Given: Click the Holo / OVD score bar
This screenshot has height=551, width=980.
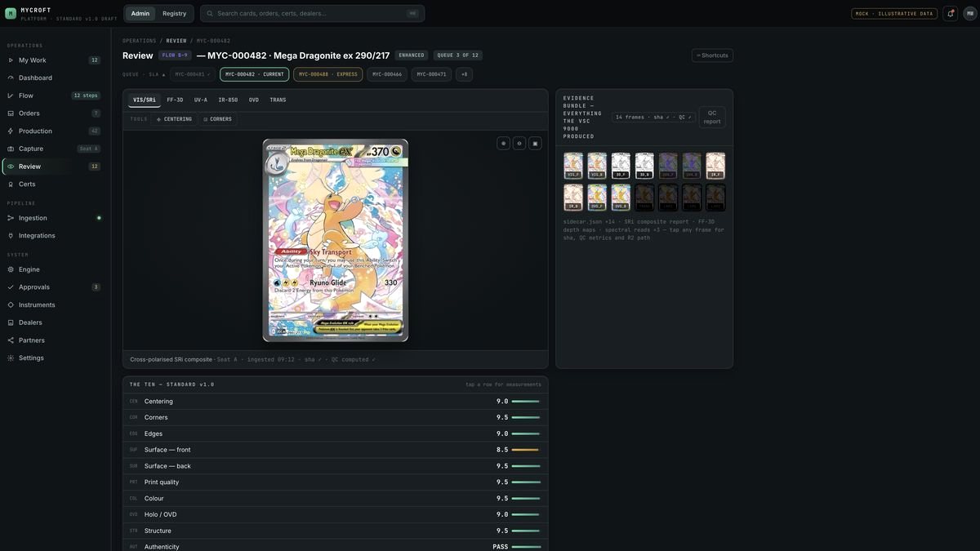Looking at the screenshot, I should pyautogui.click(x=526, y=514).
